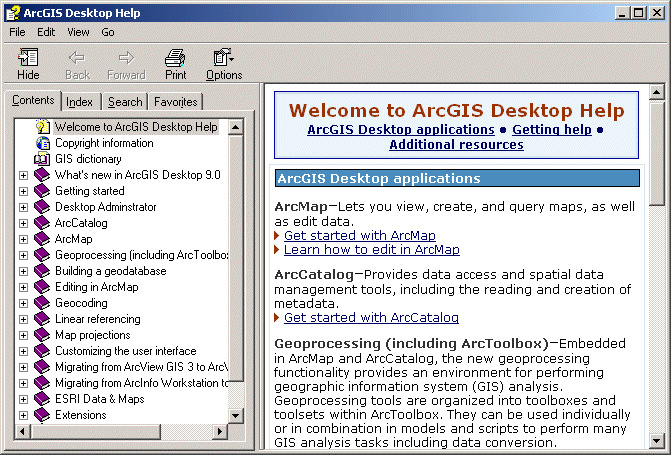Image resolution: width=671 pixels, height=455 pixels.
Task: Expand the Map projections tree node
Action: (24, 335)
